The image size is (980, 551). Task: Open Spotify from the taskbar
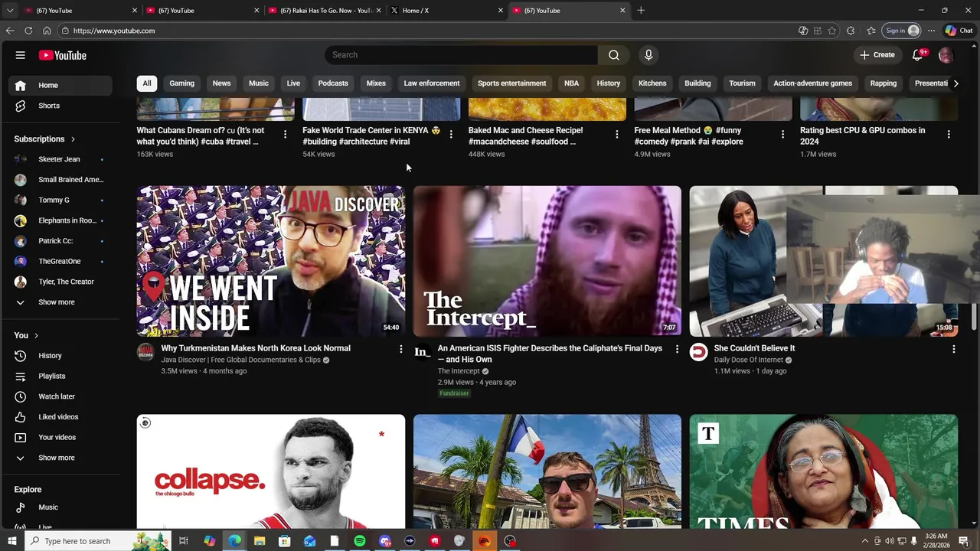360,541
